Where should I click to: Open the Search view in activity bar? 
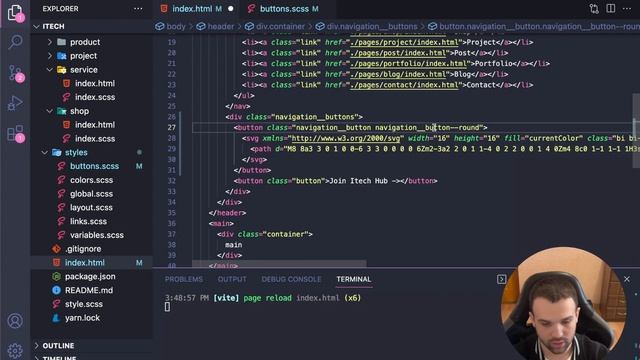15,41
